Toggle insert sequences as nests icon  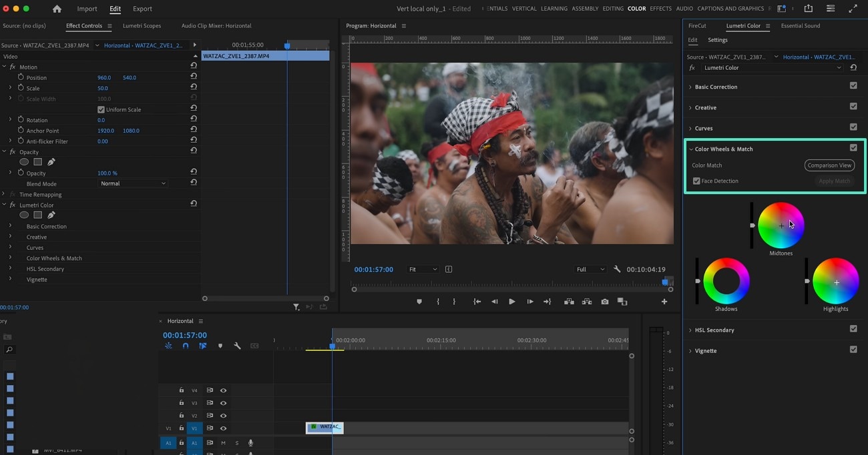pos(168,346)
